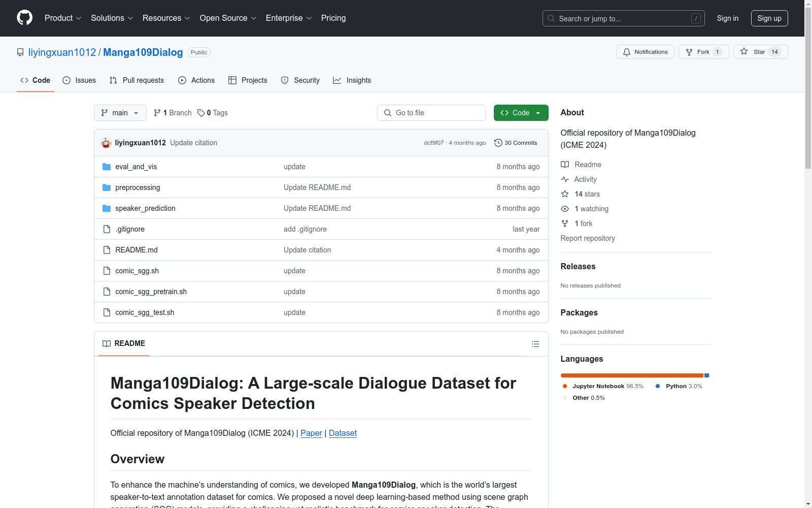Open the Security tab
The height and width of the screenshot is (508, 812).
300,80
